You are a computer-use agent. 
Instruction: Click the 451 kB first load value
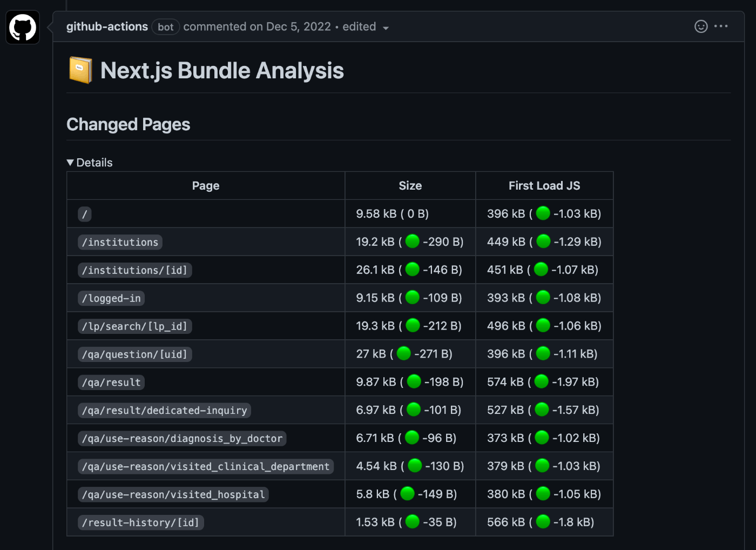(x=505, y=270)
